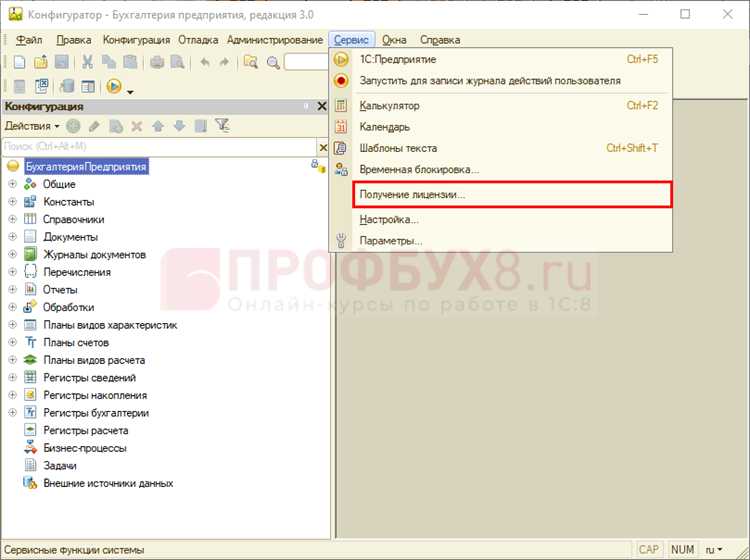This screenshot has height=560, width=750.
Task: Expand the Перечисления tree node
Action: [12, 272]
